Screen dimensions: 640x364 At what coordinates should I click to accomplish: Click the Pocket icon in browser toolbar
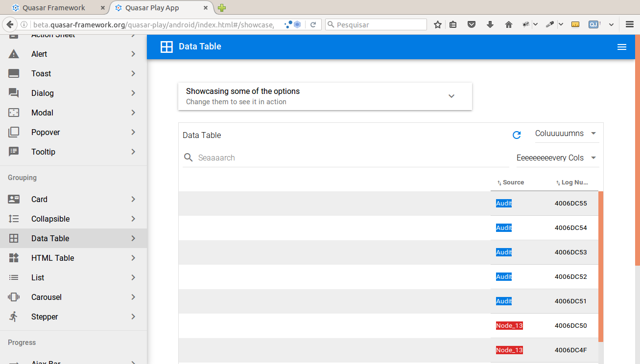tap(472, 24)
